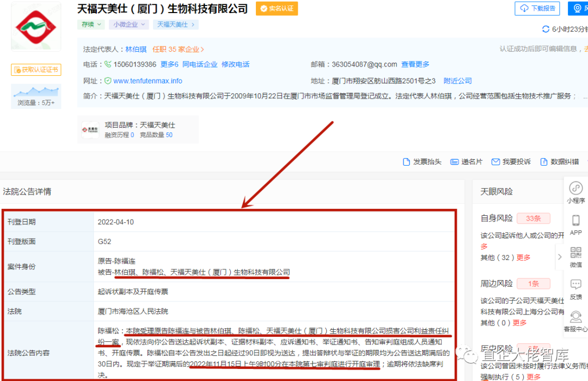Switch to the 天福天美仕 tag
The height and width of the screenshot is (381, 588).
coord(175,25)
